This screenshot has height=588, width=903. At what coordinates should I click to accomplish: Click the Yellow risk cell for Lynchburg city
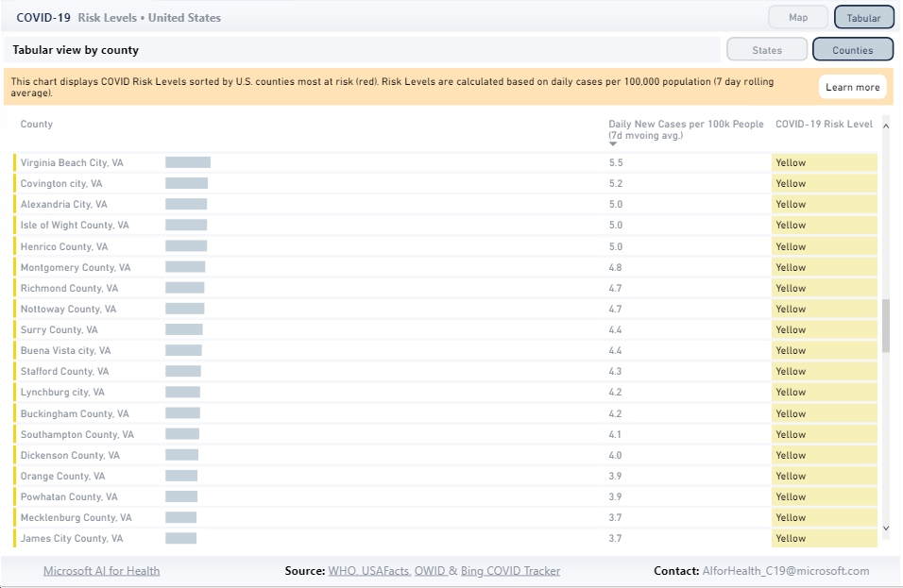click(x=824, y=392)
